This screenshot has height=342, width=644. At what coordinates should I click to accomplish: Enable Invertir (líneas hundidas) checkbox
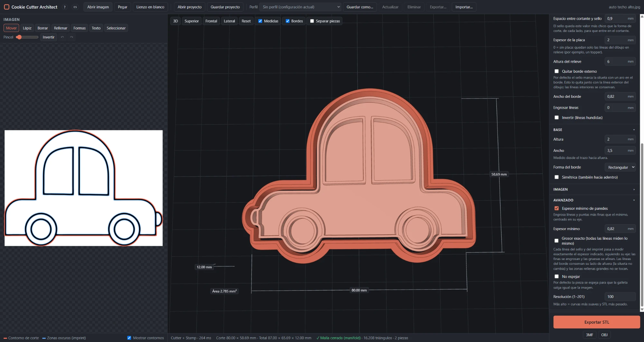[x=556, y=118]
